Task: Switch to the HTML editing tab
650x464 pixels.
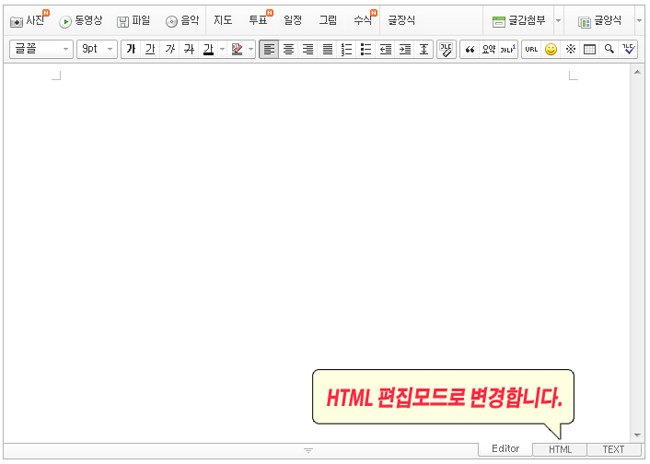Action: point(560,449)
